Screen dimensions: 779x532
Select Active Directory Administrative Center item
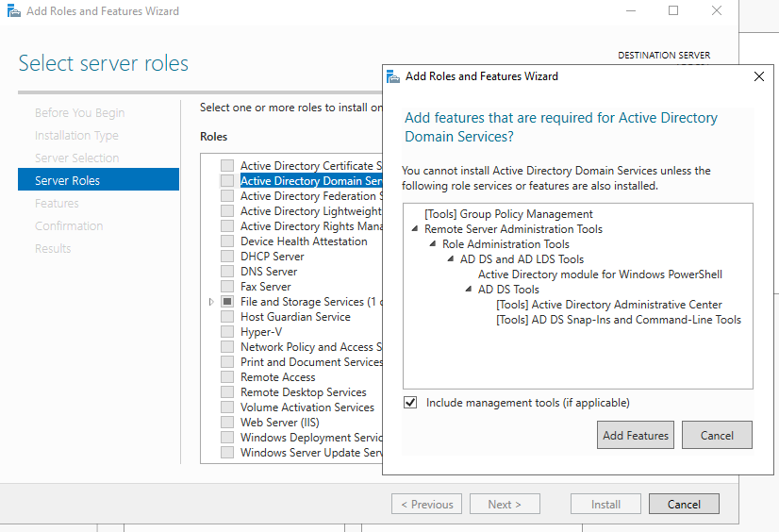point(609,305)
